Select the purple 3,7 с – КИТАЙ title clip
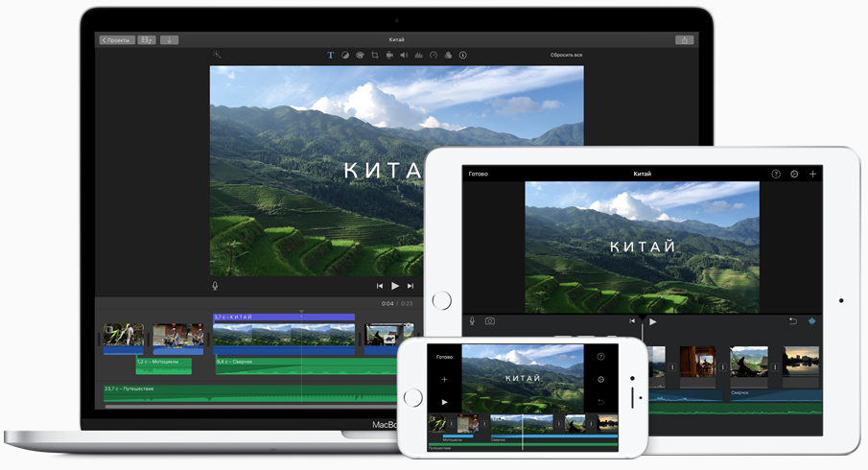868x470 pixels. click(284, 317)
